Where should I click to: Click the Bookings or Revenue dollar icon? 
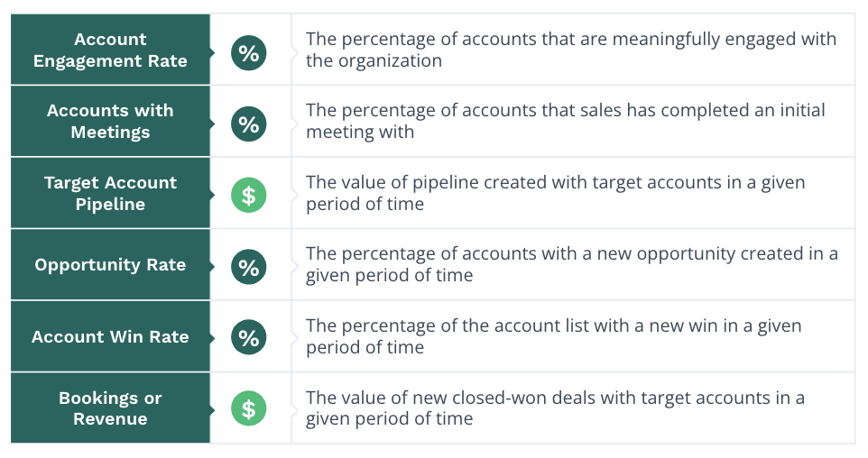click(x=248, y=408)
